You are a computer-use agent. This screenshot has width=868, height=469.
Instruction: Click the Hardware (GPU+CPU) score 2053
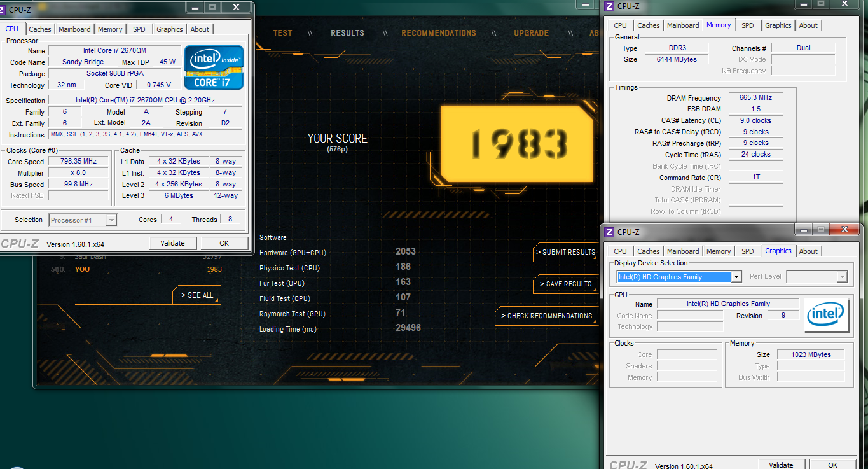coord(406,252)
